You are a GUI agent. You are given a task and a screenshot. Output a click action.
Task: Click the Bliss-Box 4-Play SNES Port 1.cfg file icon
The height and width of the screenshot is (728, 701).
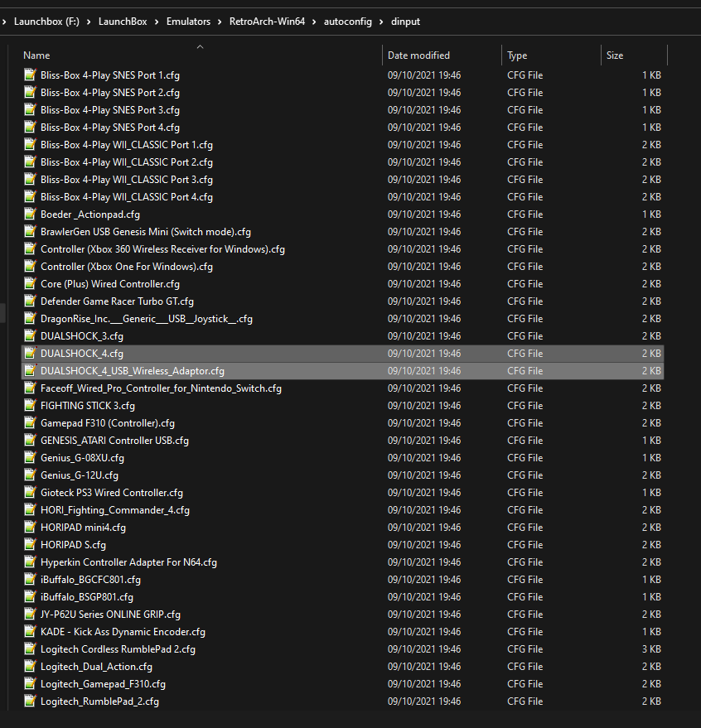[x=30, y=75]
